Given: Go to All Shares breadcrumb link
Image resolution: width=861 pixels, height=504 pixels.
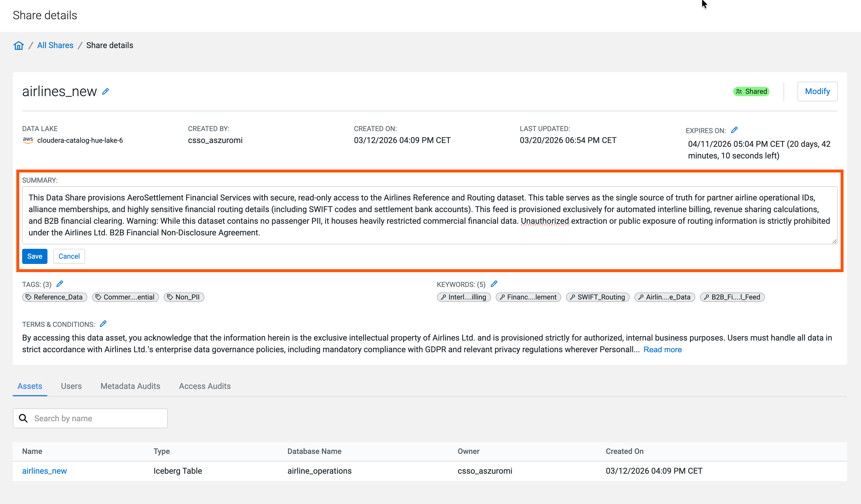Looking at the screenshot, I should click(55, 45).
